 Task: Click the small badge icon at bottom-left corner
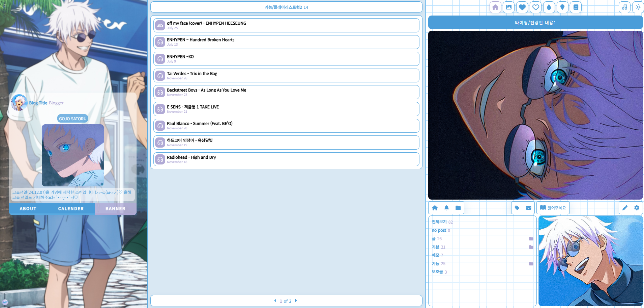pos(5,302)
